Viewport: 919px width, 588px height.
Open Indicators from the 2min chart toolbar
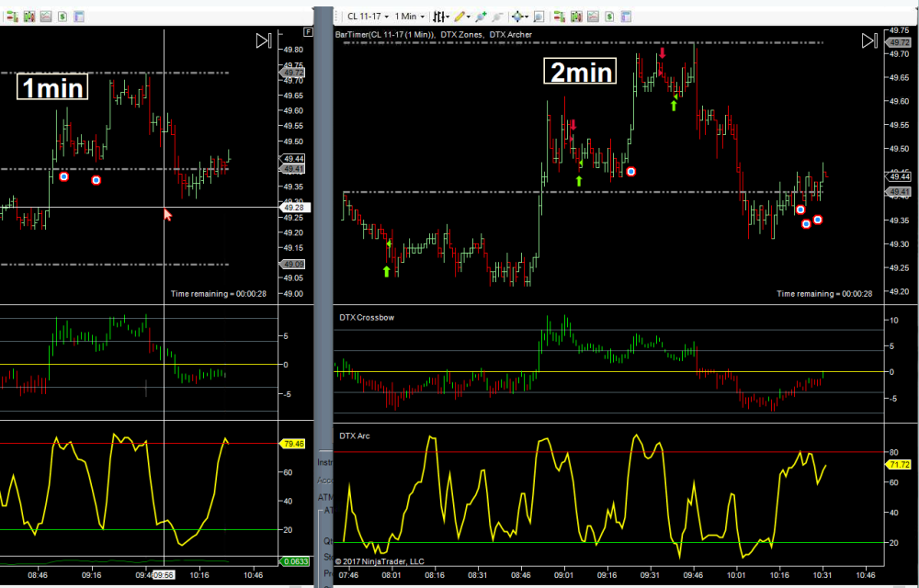(x=576, y=16)
